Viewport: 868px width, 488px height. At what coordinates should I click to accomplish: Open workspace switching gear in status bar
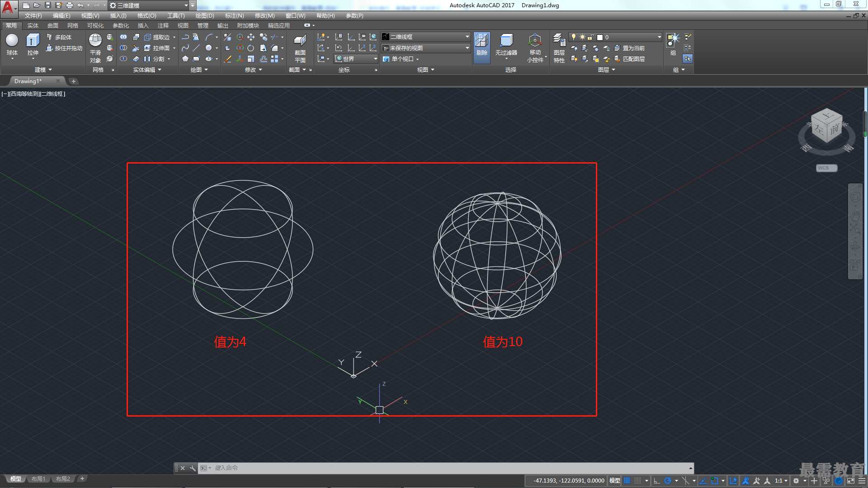pyautogui.click(x=796, y=481)
